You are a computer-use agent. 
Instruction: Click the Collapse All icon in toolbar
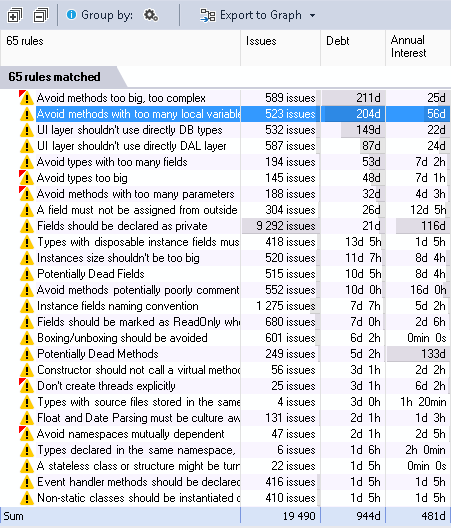pyautogui.click(x=41, y=15)
